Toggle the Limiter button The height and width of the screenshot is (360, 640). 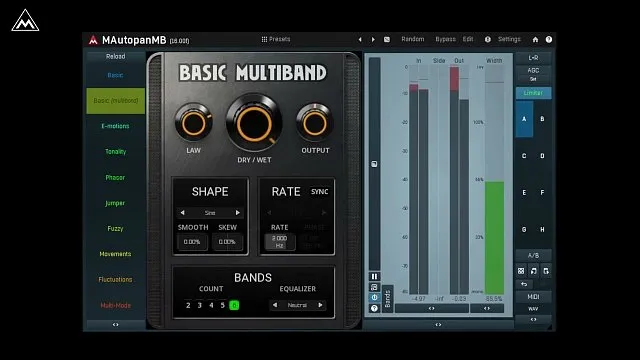pos(533,93)
